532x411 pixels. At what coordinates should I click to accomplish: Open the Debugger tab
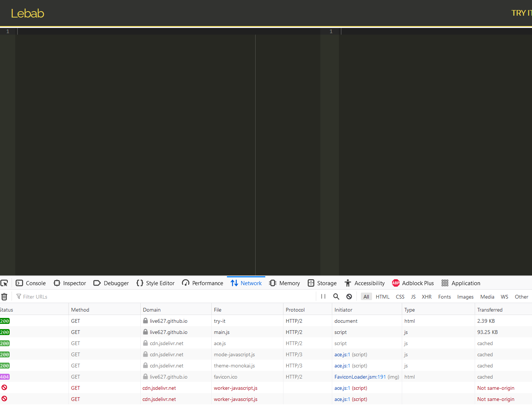(x=111, y=283)
